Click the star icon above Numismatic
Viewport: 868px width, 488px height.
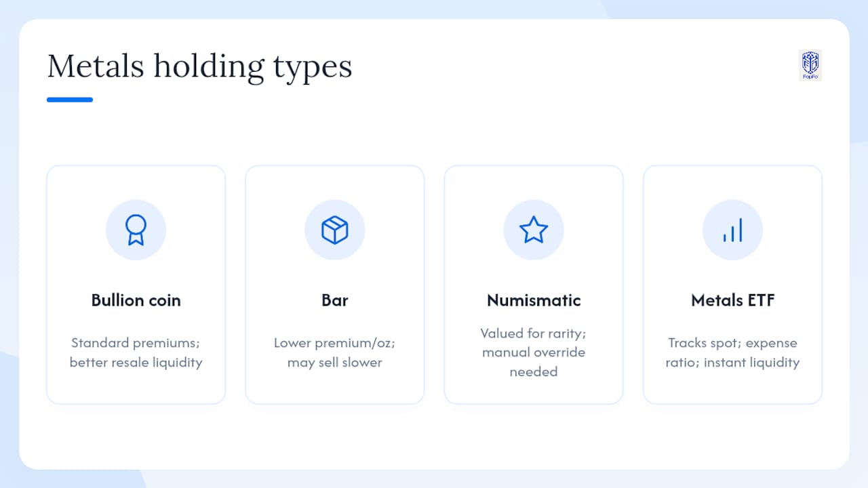click(x=534, y=230)
